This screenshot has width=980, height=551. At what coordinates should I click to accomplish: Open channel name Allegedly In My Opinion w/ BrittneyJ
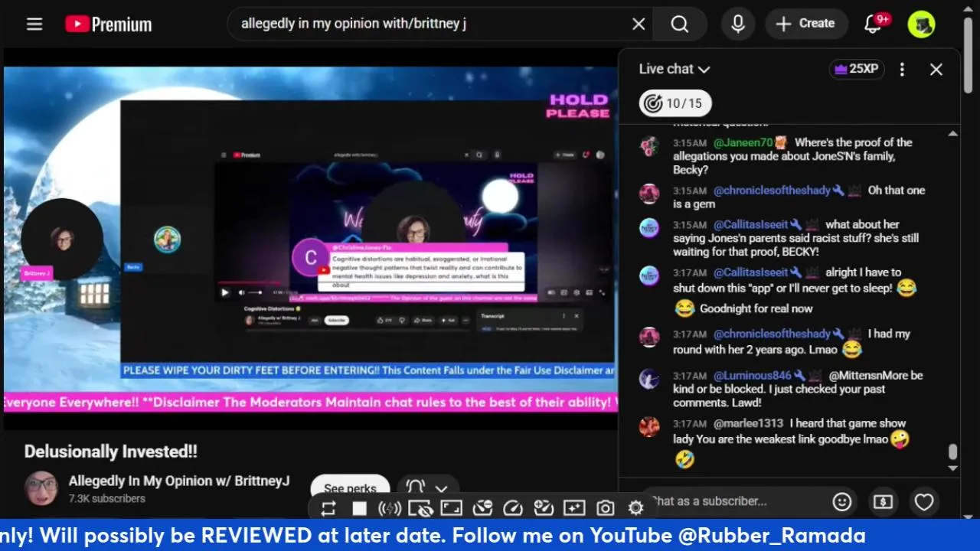(179, 481)
